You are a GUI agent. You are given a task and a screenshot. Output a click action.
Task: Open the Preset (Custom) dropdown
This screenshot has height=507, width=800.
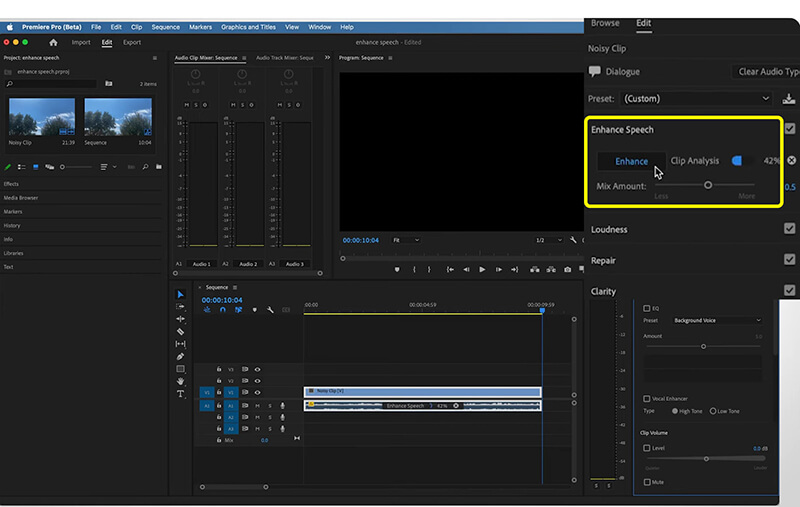click(x=696, y=98)
